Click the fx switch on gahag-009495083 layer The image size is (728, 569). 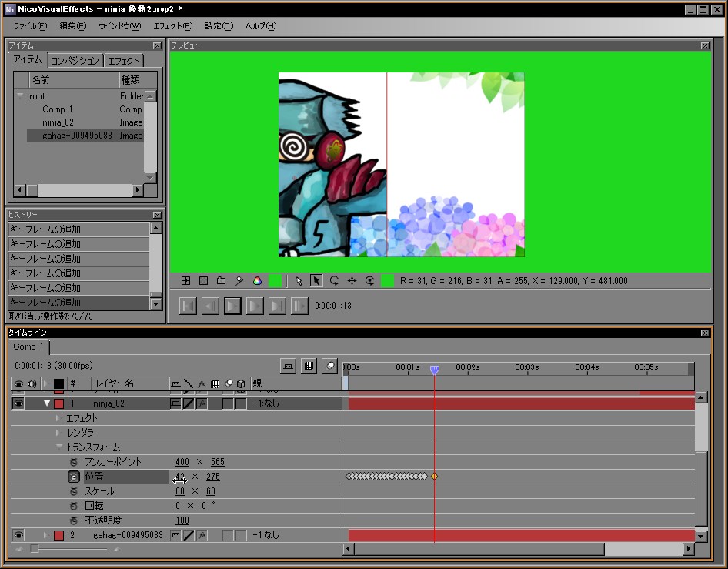click(202, 535)
